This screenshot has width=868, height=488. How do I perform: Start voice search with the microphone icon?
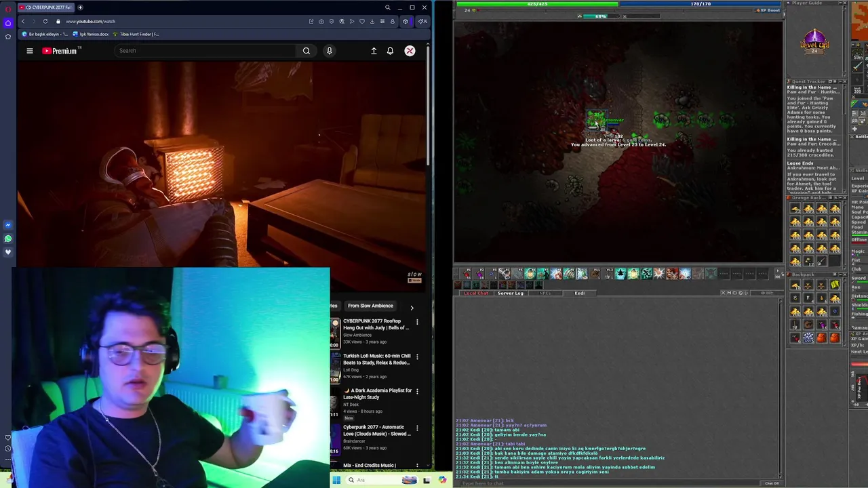tap(329, 51)
